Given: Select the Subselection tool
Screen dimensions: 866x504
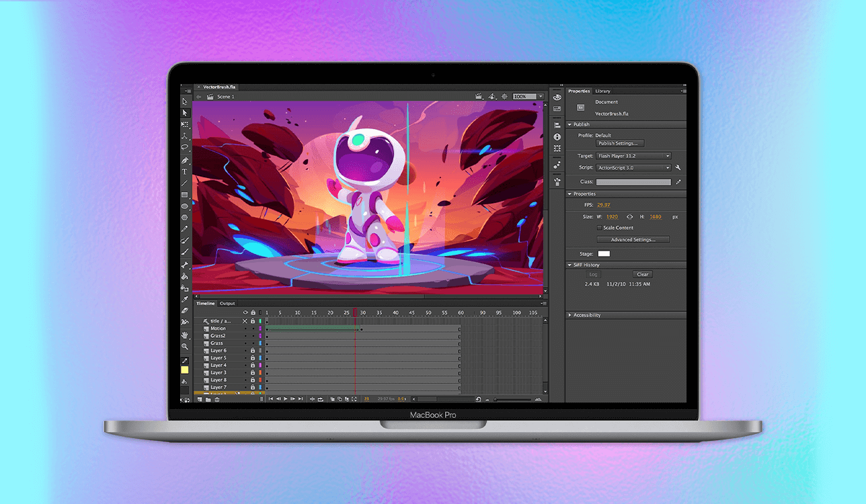Looking at the screenshot, I should tap(185, 113).
